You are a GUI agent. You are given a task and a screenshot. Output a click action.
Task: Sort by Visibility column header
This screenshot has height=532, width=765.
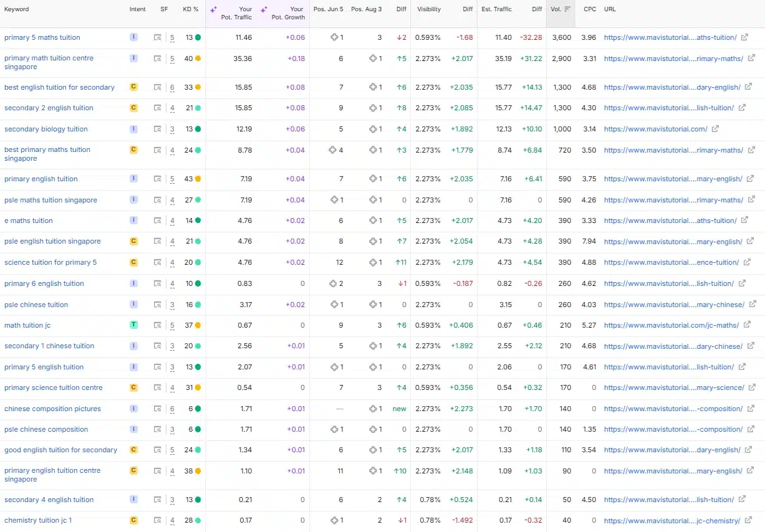pyautogui.click(x=429, y=9)
